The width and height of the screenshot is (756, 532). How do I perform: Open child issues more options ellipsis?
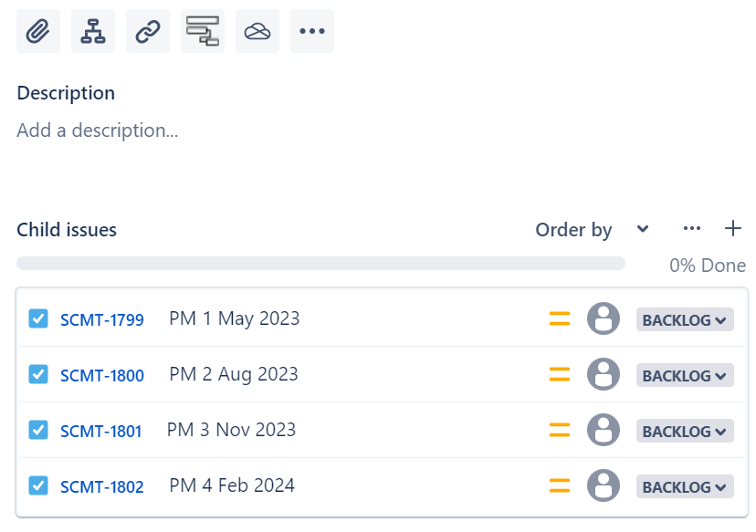692,228
